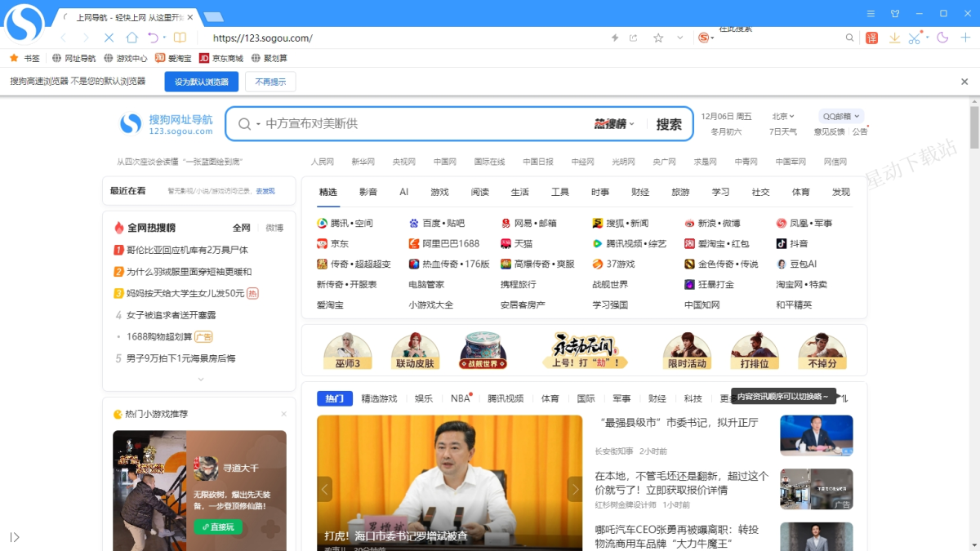This screenshot has height=551, width=980.
Task: Open the page translate tool
Action: 872,38
